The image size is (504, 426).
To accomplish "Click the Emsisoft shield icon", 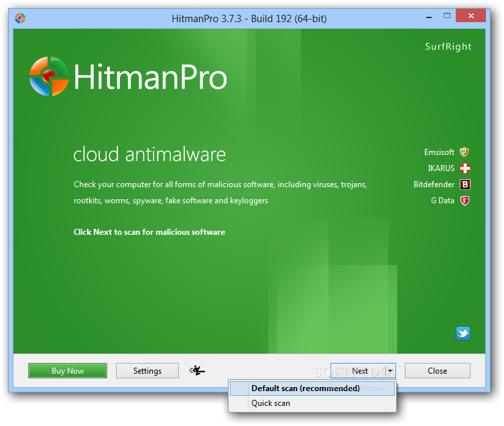I will pyautogui.click(x=464, y=152).
